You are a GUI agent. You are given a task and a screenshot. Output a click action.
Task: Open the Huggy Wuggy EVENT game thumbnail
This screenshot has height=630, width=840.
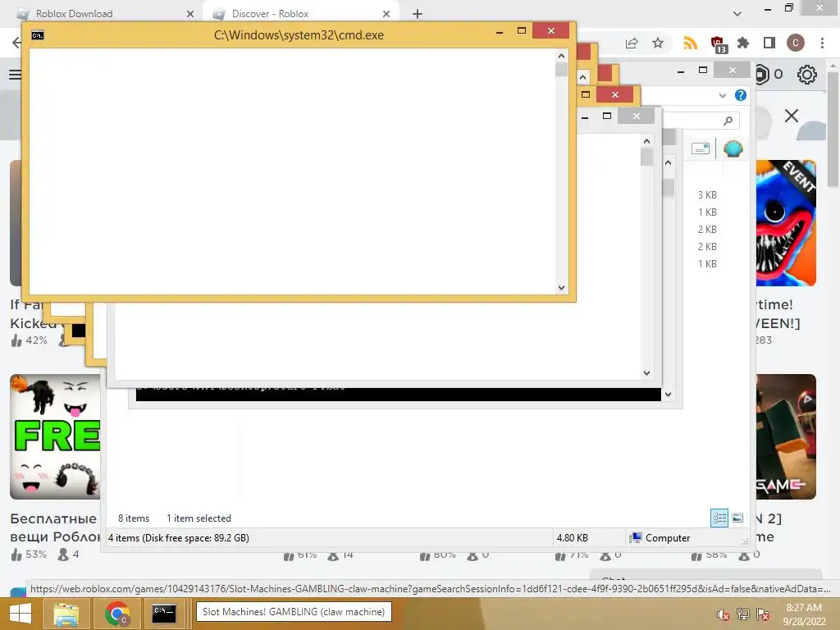point(786,223)
